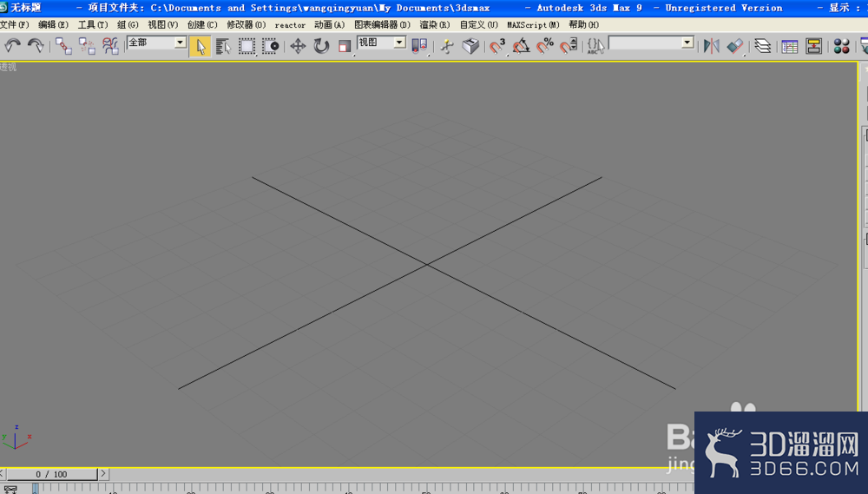The image size is (868, 494).
Task: Open the Material Editor spheres icon
Action: pyautogui.click(x=841, y=46)
